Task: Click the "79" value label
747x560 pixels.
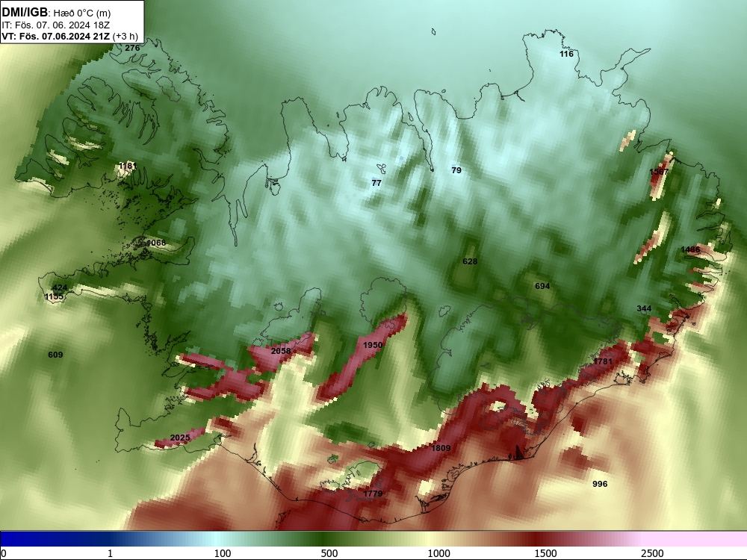Action: click(456, 170)
